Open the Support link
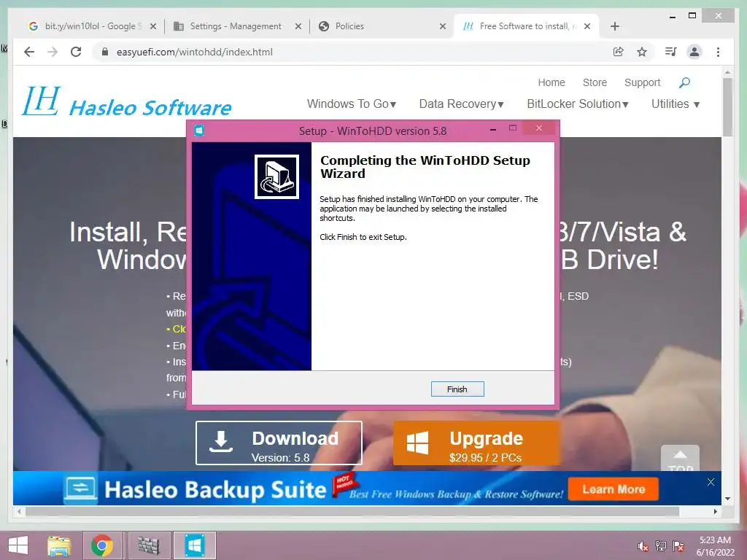747x560 pixels. point(642,82)
